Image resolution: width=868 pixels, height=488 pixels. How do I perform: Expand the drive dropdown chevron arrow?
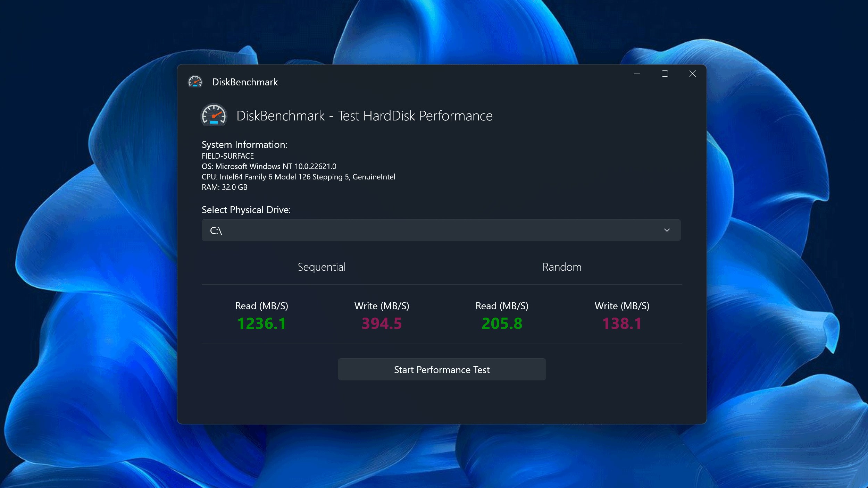coord(667,230)
